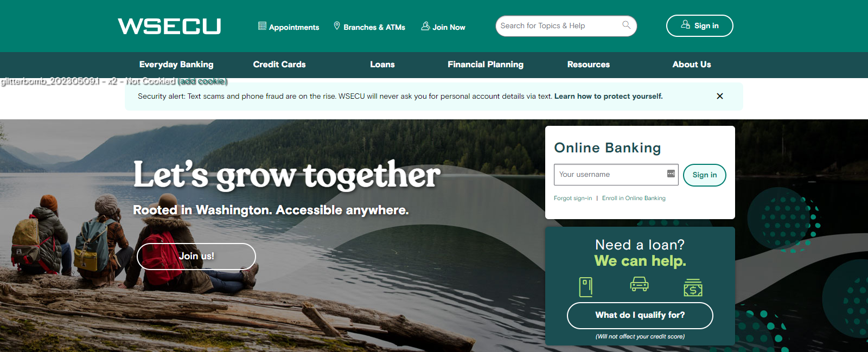
Task: Click What do I qualify for? button
Action: (x=640, y=315)
